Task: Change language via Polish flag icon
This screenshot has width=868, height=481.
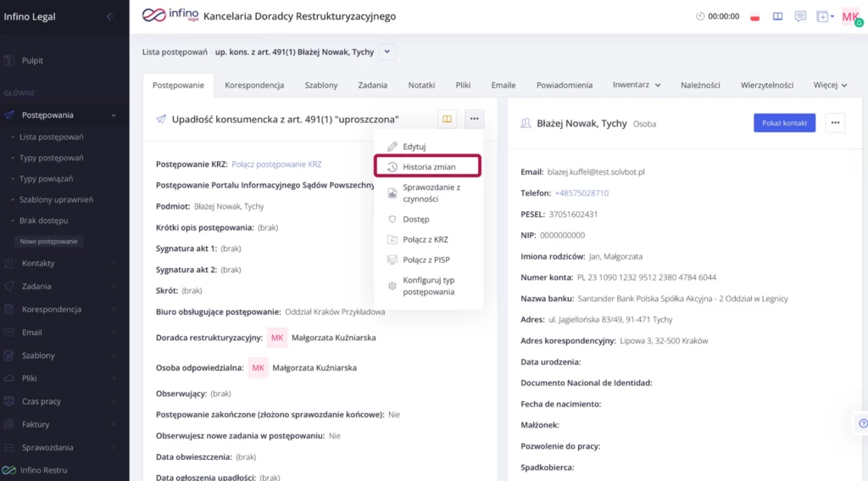Action: [754, 17]
